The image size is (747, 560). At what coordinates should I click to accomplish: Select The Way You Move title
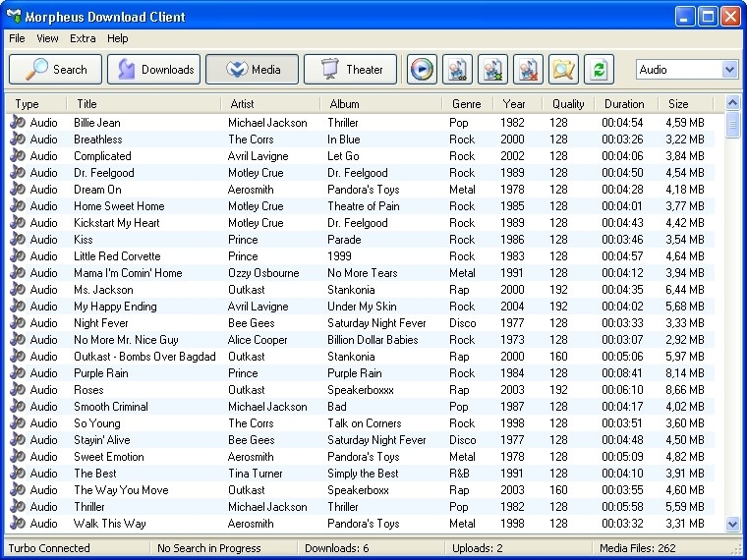tap(121, 490)
